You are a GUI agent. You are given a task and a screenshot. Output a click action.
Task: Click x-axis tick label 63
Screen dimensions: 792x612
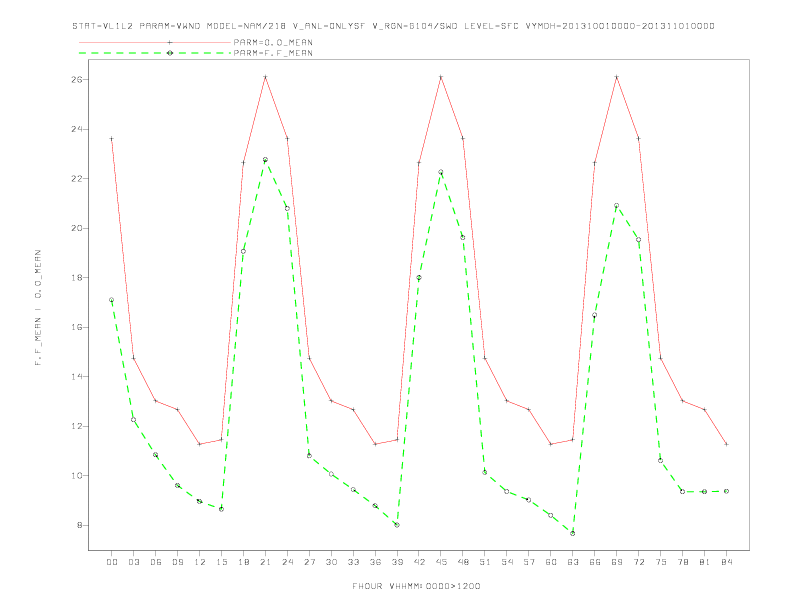(572, 562)
